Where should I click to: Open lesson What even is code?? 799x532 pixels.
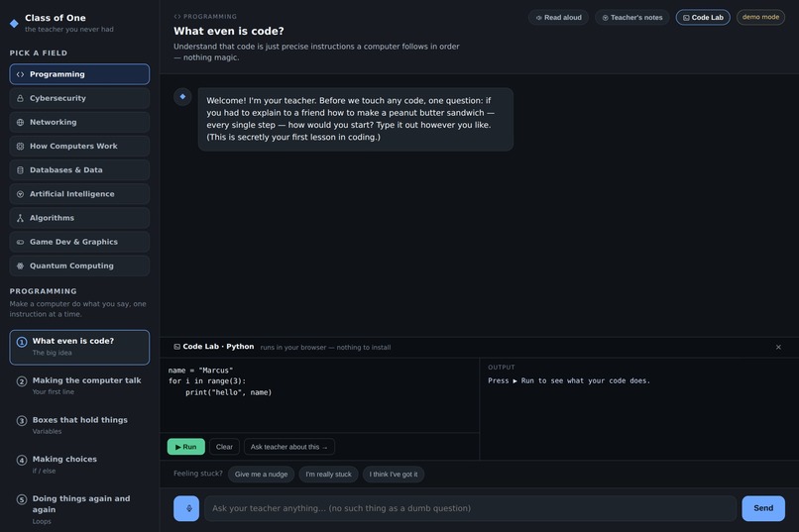pos(79,347)
